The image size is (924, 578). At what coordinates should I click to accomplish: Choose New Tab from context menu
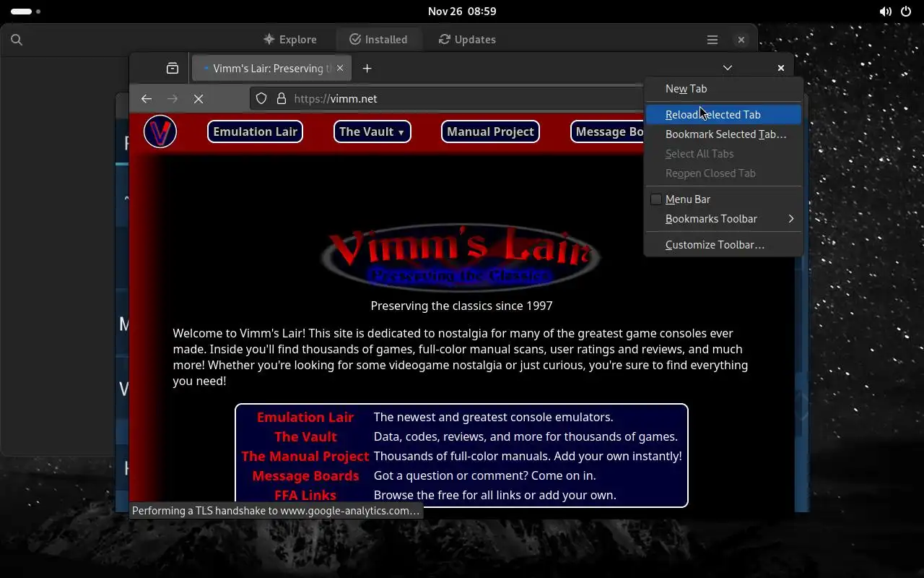pos(723,89)
